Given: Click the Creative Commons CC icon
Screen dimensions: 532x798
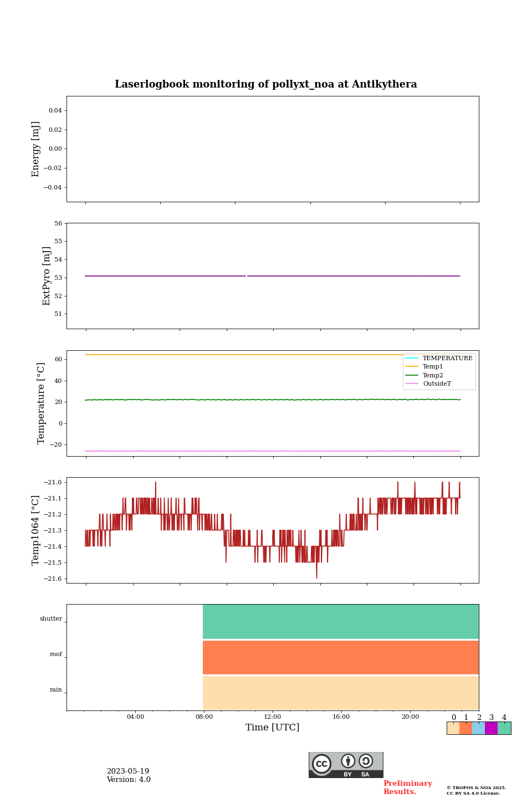Looking at the screenshot, I should 321,764.
